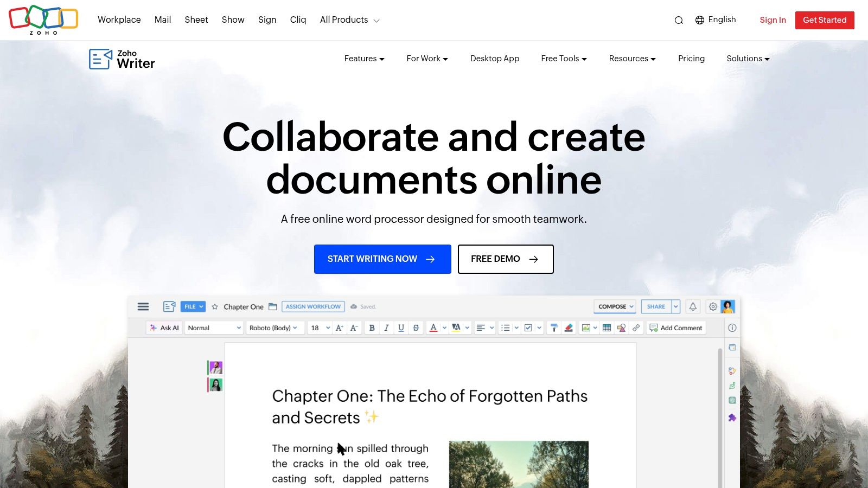The height and width of the screenshot is (488, 868).
Task: Click the Pricing navigation item
Action: coord(691,59)
